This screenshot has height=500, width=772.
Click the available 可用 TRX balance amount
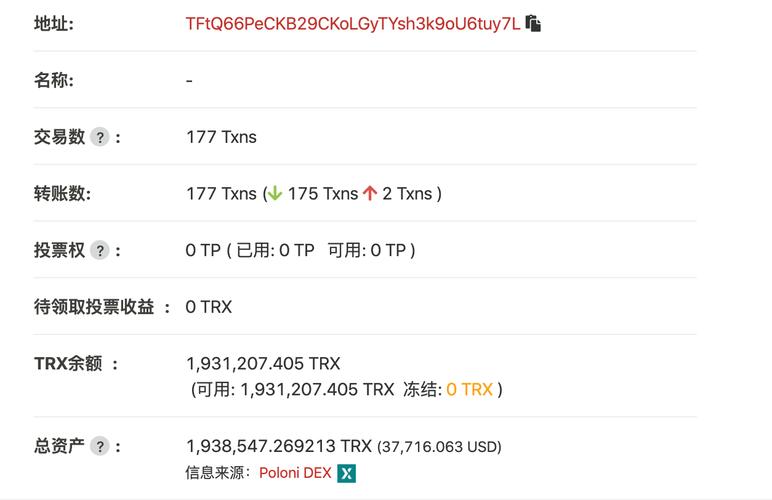317,389
